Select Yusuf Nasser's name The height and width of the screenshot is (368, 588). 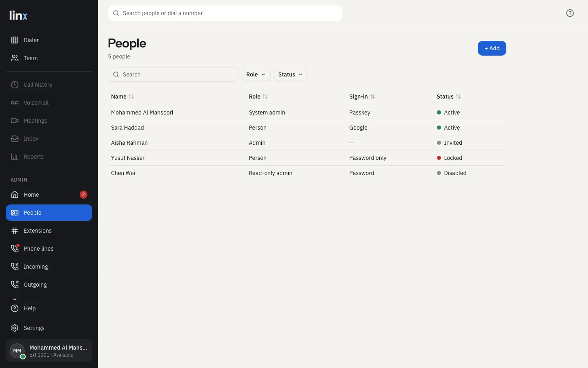click(128, 158)
